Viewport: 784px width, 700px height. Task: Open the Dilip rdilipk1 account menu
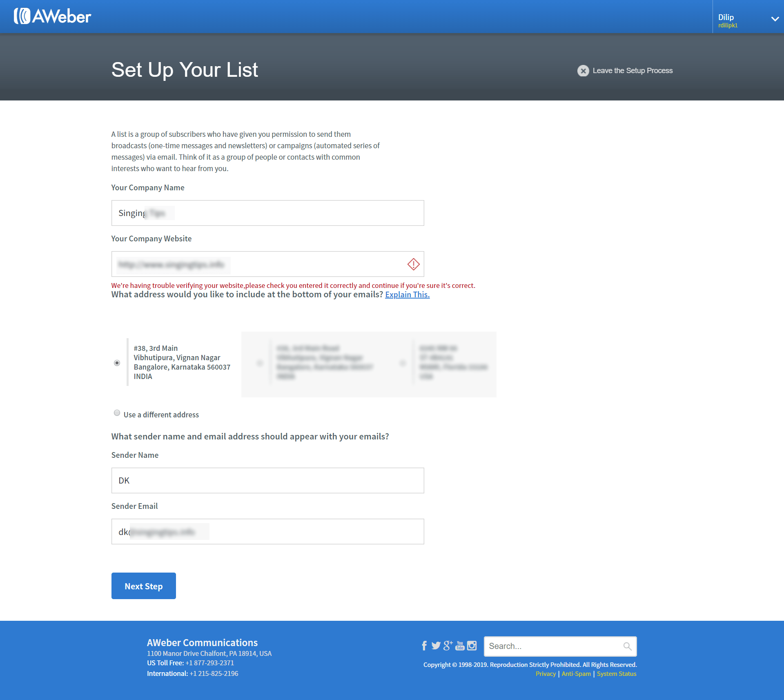point(748,17)
